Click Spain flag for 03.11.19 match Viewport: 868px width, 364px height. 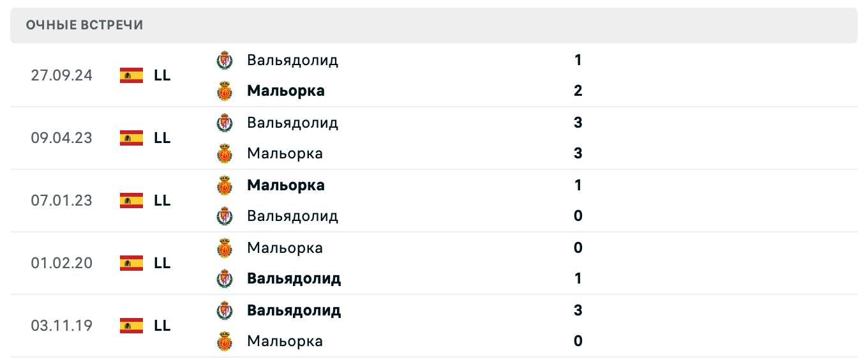(131, 326)
